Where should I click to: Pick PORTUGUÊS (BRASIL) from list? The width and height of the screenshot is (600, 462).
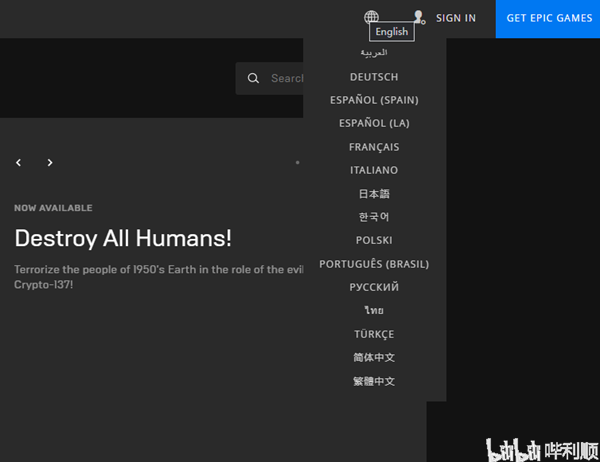point(374,264)
